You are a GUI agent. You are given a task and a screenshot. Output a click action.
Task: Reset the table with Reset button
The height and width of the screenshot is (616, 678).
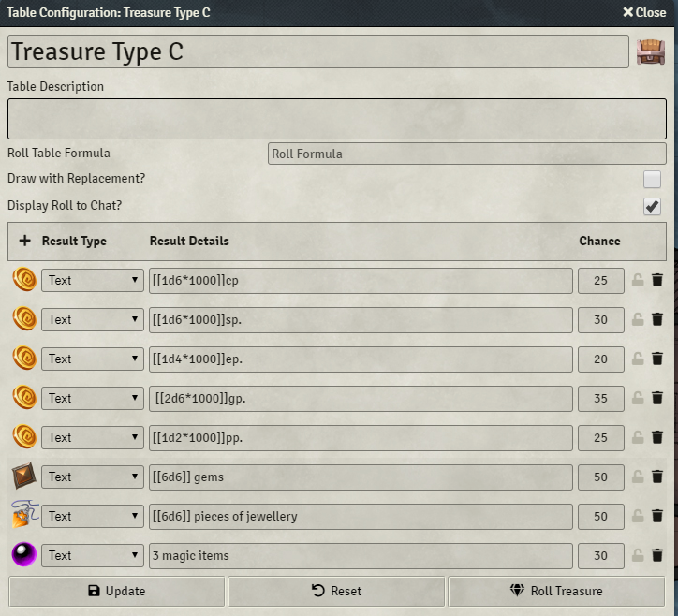click(x=336, y=591)
